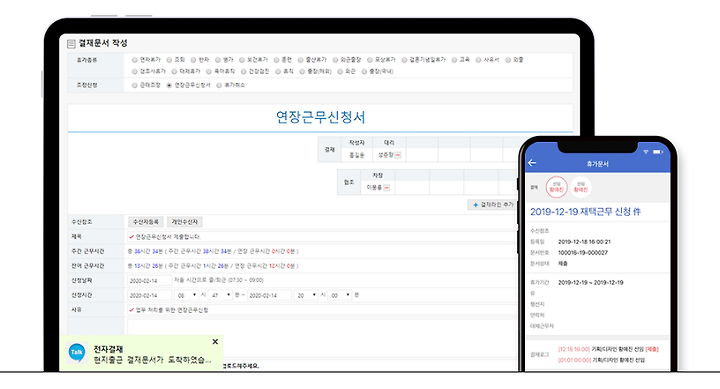The image size is (720, 389).
Task: Tap the [12.18 16:00] approval log entry
Action: point(608,349)
